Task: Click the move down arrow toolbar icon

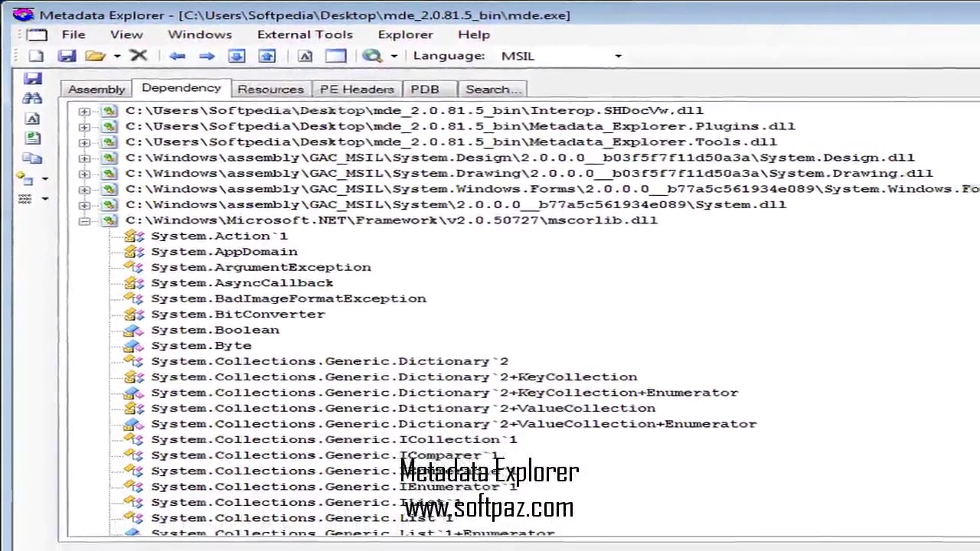Action: (237, 56)
